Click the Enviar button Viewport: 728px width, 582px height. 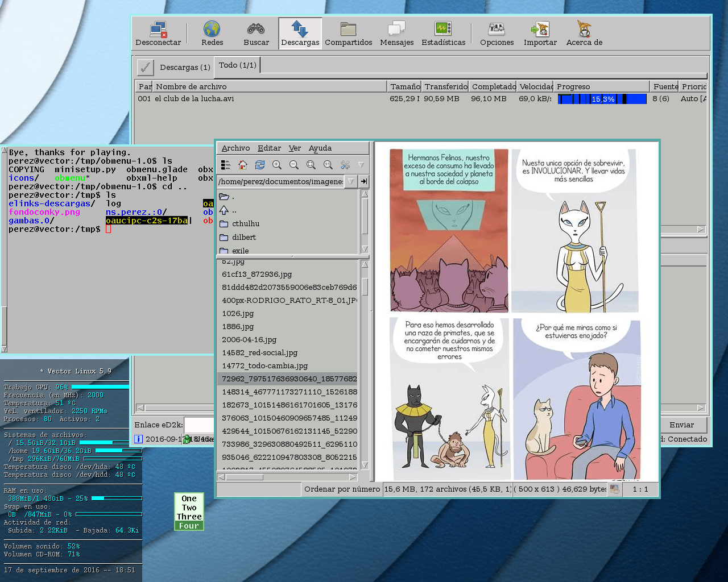[x=681, y=425]
